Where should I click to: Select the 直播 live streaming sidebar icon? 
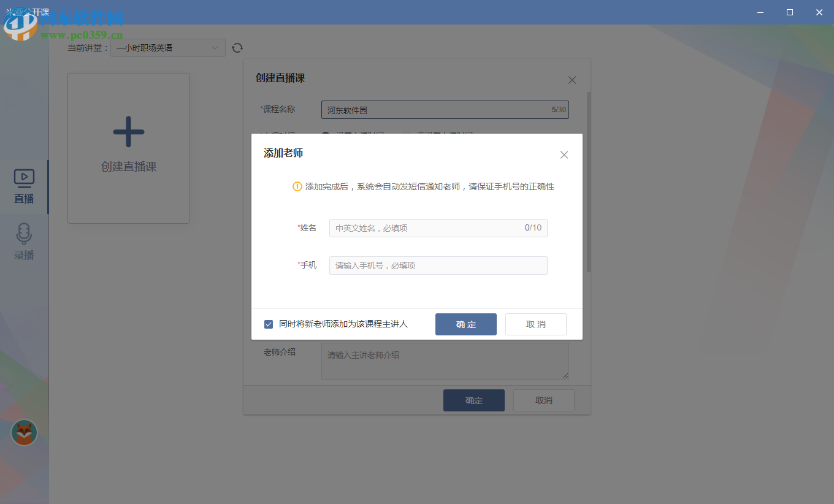point(23,186)
